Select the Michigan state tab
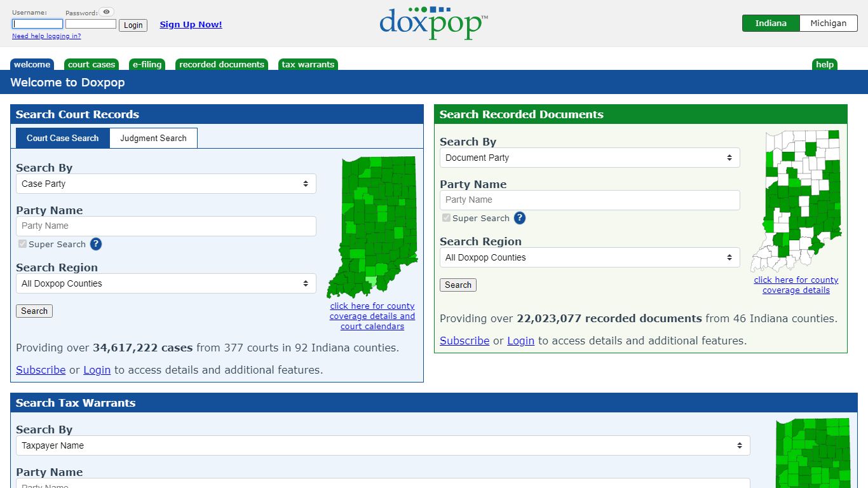 tap(828, 23)
